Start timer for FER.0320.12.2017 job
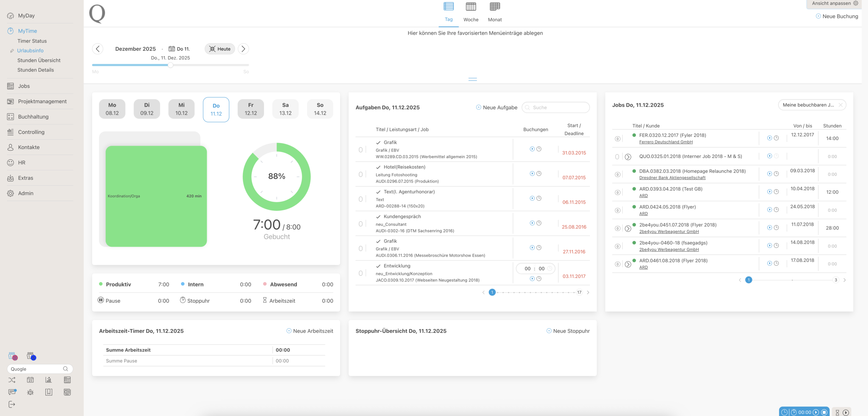The image size is (868, 416). (769, 138)
